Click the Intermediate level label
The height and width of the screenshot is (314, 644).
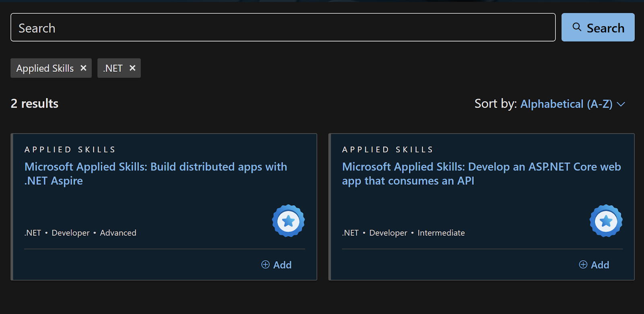click(441, 233)
